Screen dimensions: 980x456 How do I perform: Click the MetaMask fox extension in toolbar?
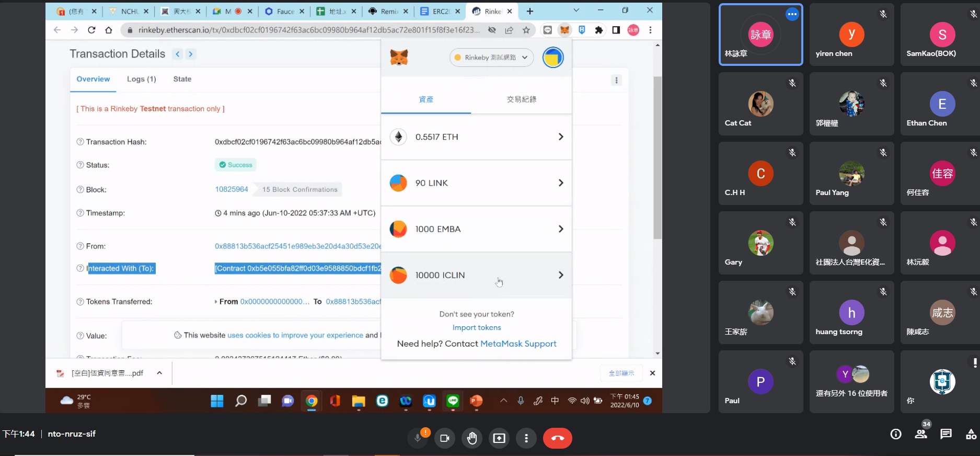click(565, 30)
